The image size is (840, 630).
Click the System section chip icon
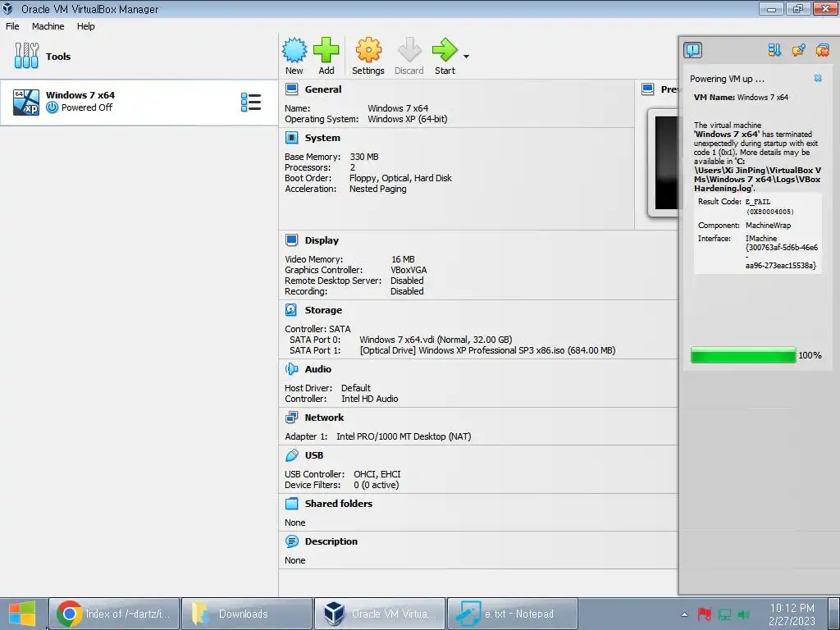pyautogui.click(x=291, y=138)
